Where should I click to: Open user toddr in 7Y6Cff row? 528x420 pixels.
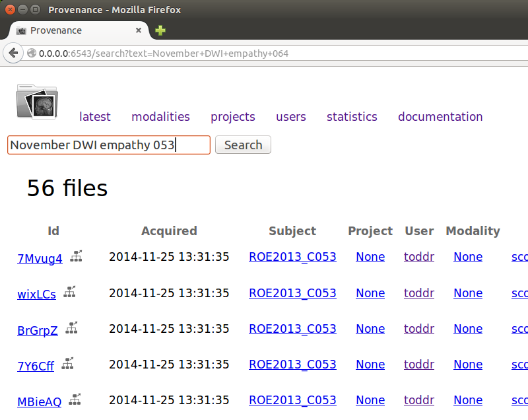tap(419, 365)
